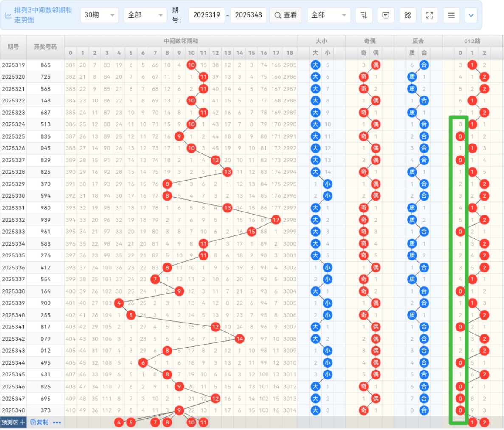Open the 全部 dropdown next to 30期

click(x=145, y=15)
